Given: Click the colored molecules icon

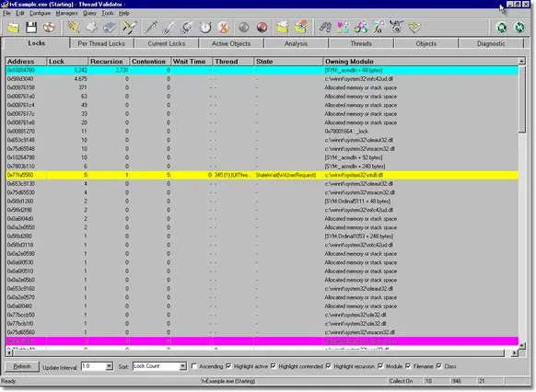Looking at the screenshot, I should tap(361, 28).
